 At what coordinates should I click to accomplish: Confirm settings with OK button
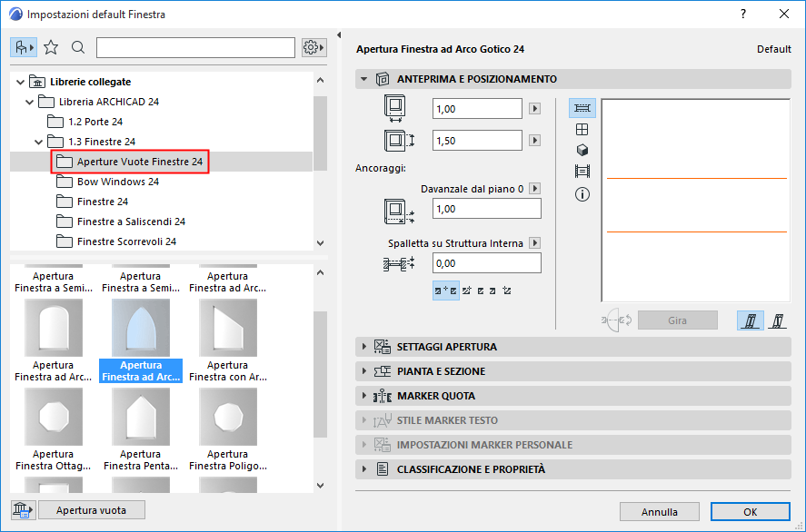tap(751, 512)
